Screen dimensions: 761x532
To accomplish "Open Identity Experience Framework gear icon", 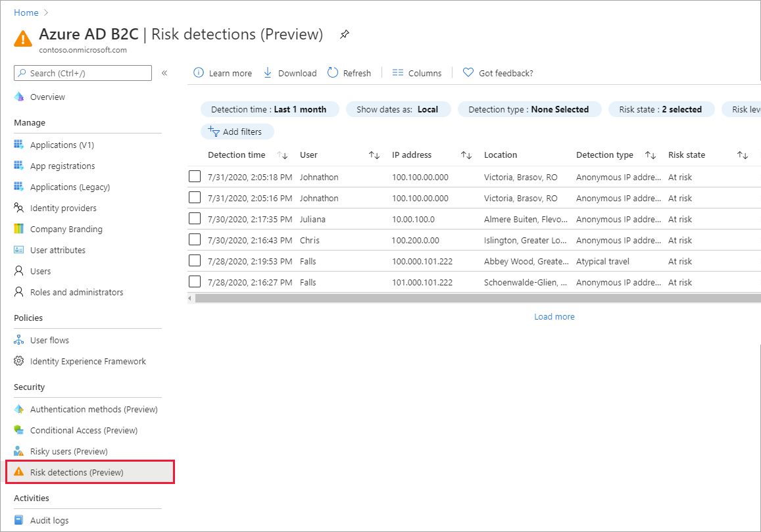I will pyautogui.click(x=18, y=361).
